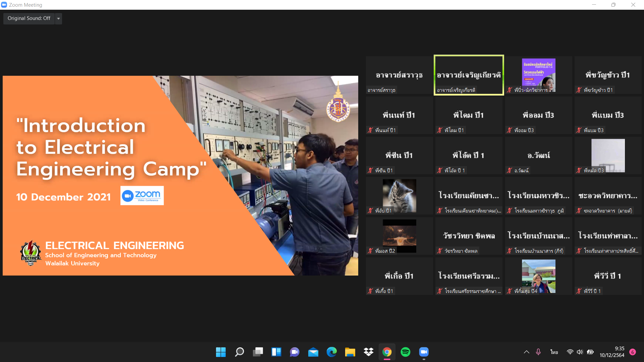The height and width of the screenshot is (362, 644).
Task: Click the Windows Start icon
Action: (x=221, y=352)
